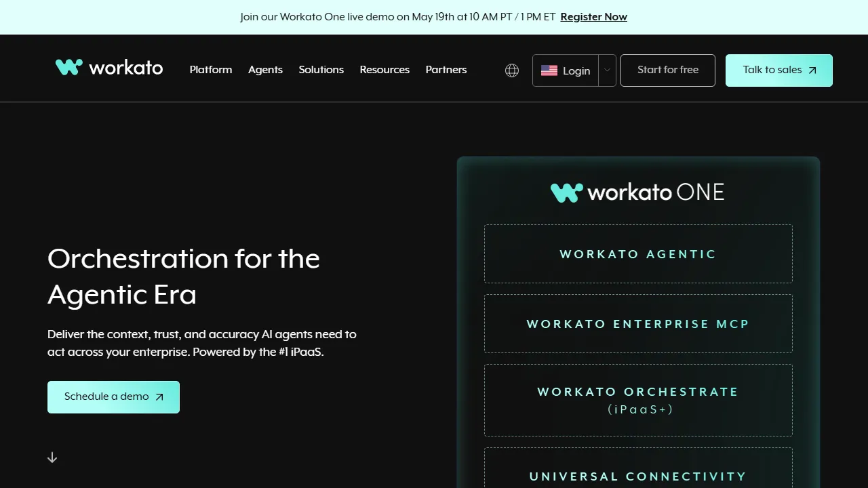The image size is (868, 488).
Task: Open the globe language selector
Action: (x=512, y=70)
